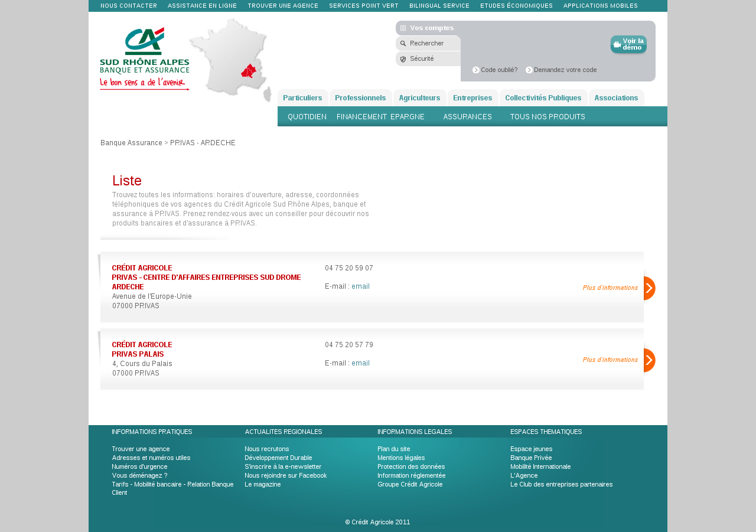Open Le magazine footer link

pos(263,484)
